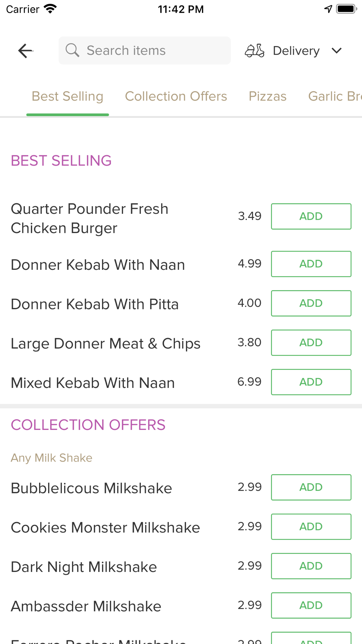Open the Pizzas tab
Viewport: 362px width, 644px height.
point(268,96)
